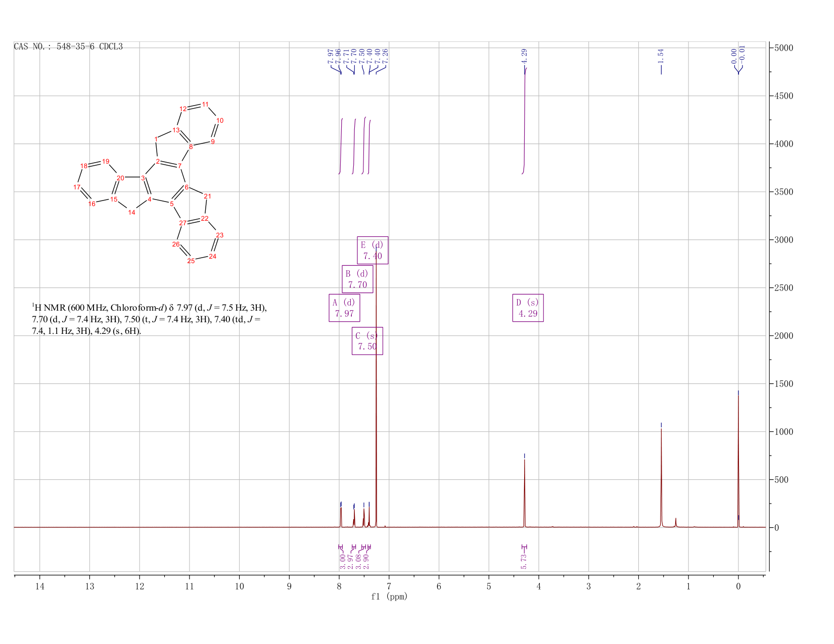
Task: Click atom label 23 in the structure
Action: point(220,235)
